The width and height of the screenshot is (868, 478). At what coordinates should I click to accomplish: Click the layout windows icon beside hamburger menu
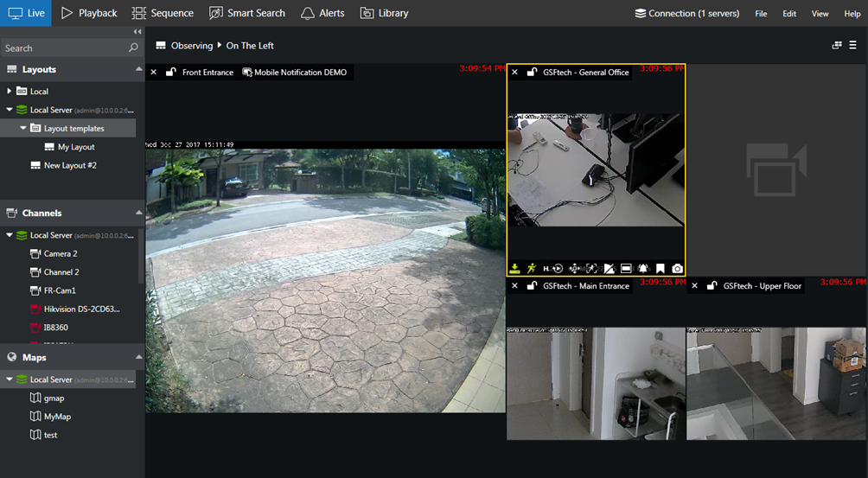pyautogui.click(x=837, y=45)
